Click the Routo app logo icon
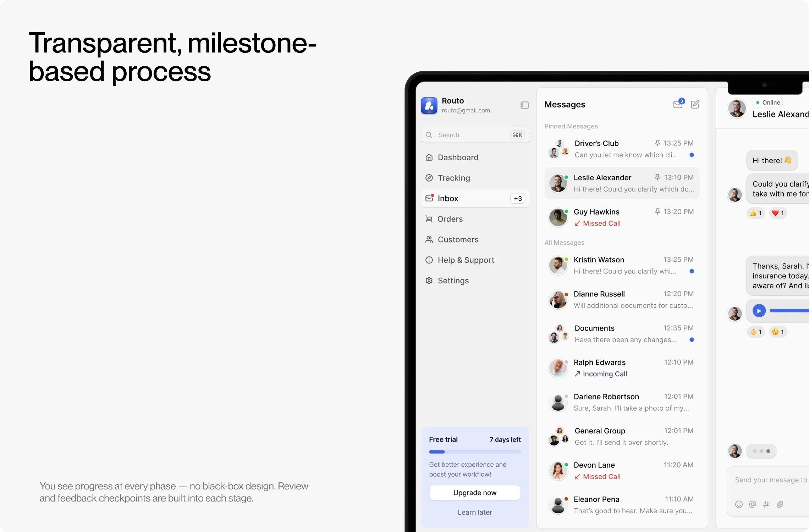809x532 pixels. (429, 105)
